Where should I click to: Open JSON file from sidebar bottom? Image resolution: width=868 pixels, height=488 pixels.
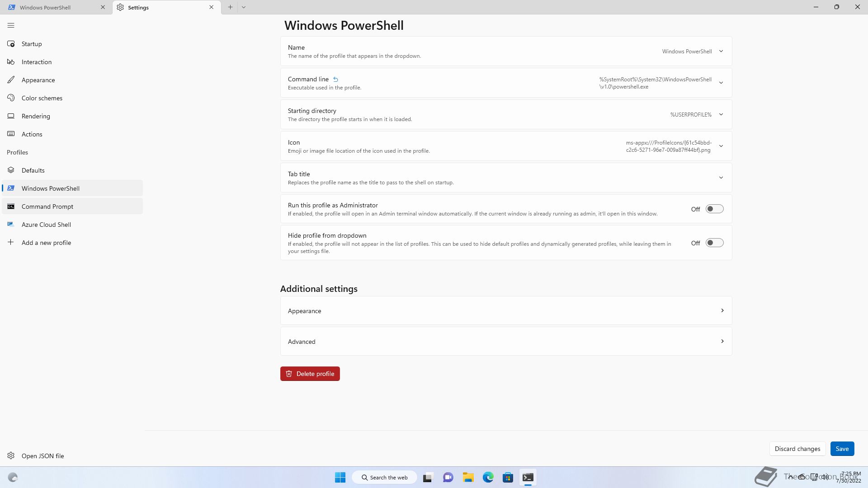pyautogui.click(x=72, y=456)
